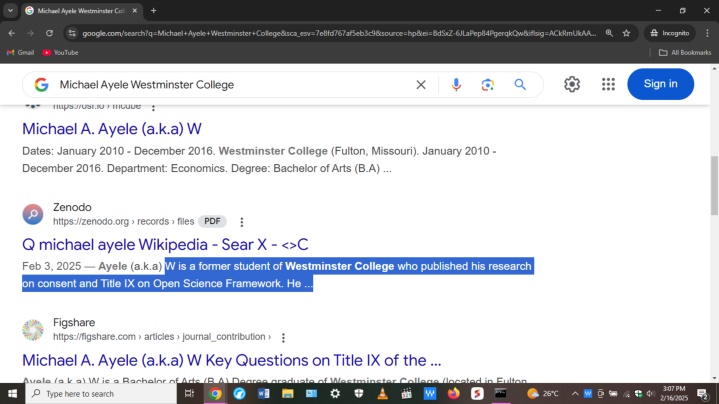
Task: Open File Explorer from the taskbar
Action: (288, 393)
